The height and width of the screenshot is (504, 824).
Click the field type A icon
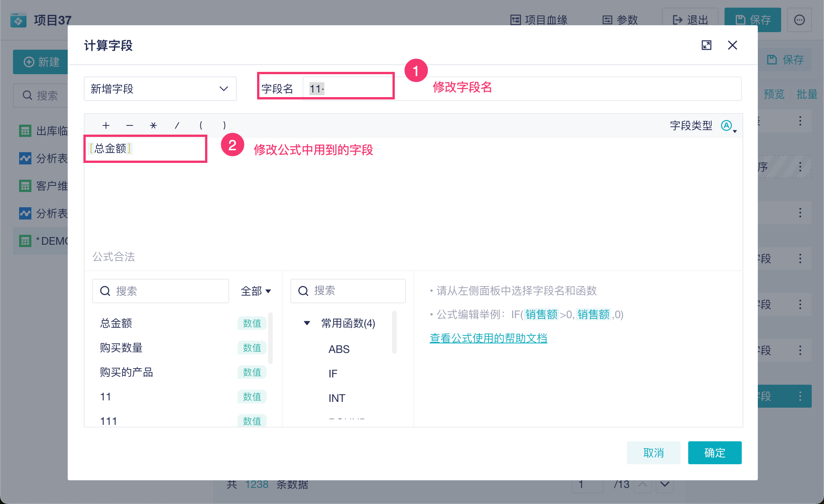[727, 125]
